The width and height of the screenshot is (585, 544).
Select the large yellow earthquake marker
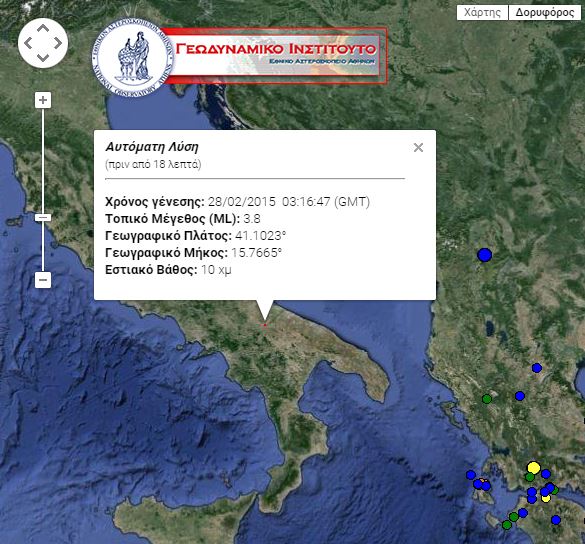[534, 468]
